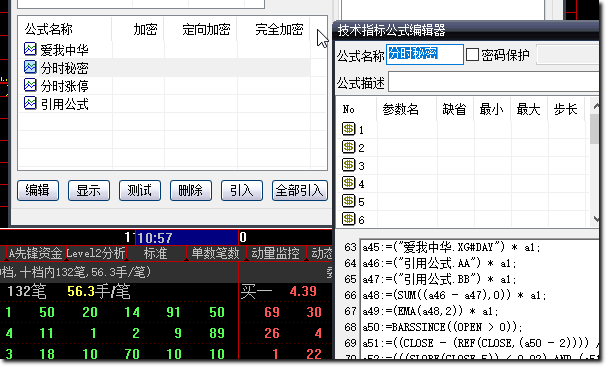This screenshot has width=608, height=367.
Task: Enable the 密码保护 checkbox
Action: pyautogui.click(x=472, y=55)
